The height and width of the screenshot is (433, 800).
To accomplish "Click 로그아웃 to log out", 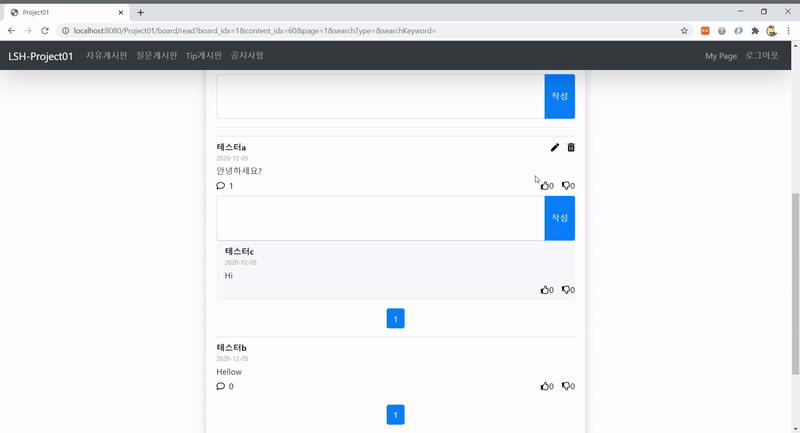I will click(762, 56).
